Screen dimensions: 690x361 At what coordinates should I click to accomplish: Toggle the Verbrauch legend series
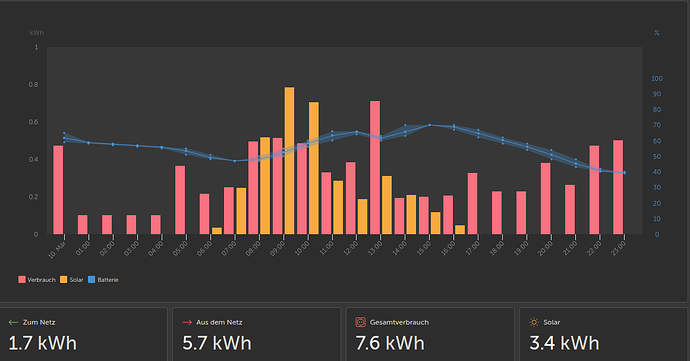(x=37, y=280)
